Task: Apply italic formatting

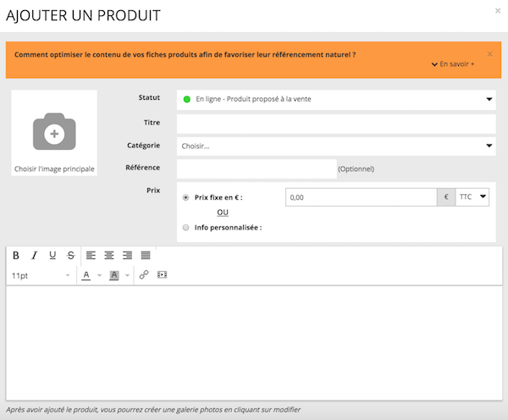Action: pos(35,255)
